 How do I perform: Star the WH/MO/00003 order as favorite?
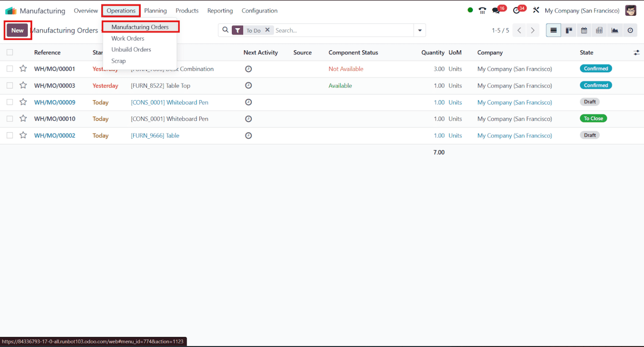click(x=23, y=85)
